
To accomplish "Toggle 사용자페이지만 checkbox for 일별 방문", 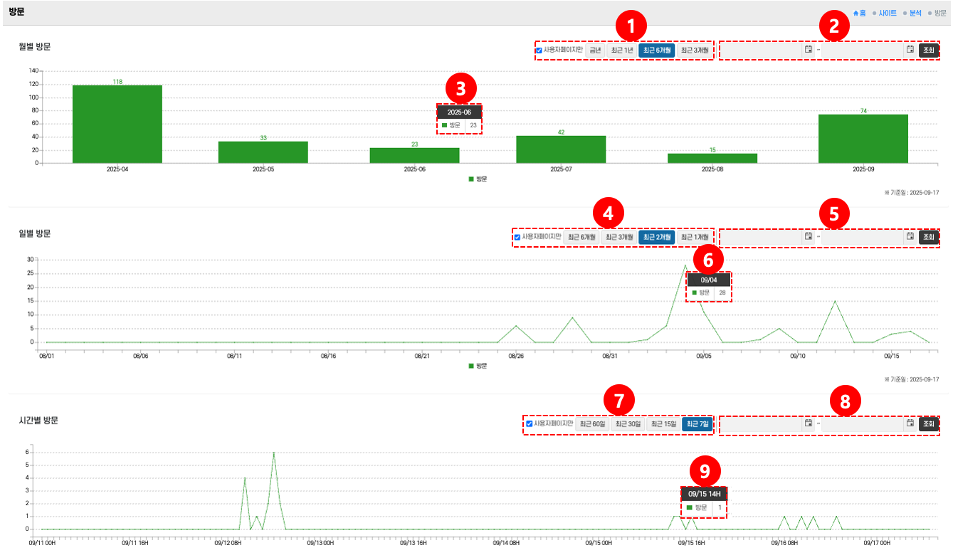I will click(x=517, y=237).
